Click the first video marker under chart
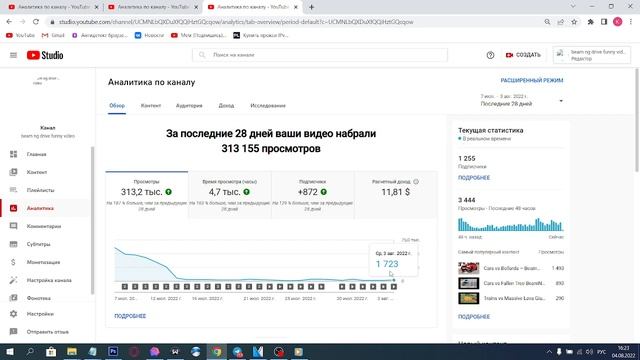The height and width of the screenshot is (360, 640). (125, 287)
